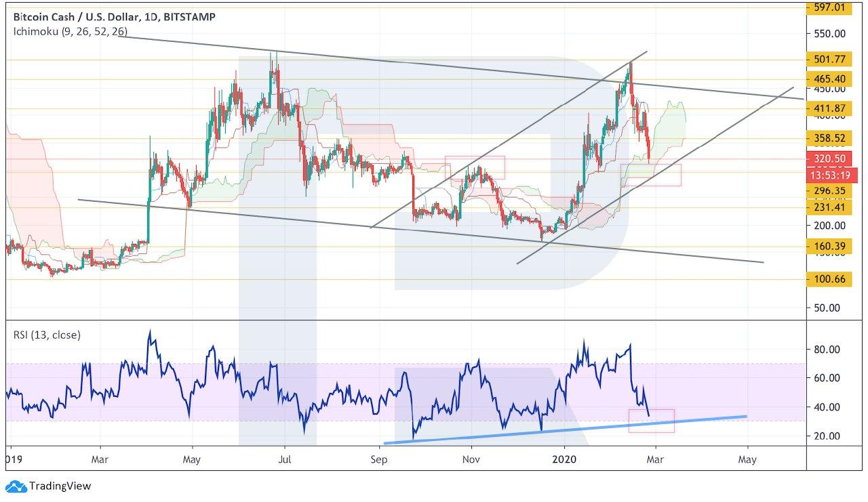Screen dimensions: 868x502
Task: Click the current price 320.50 label
Action: click(x=829, y=160)
